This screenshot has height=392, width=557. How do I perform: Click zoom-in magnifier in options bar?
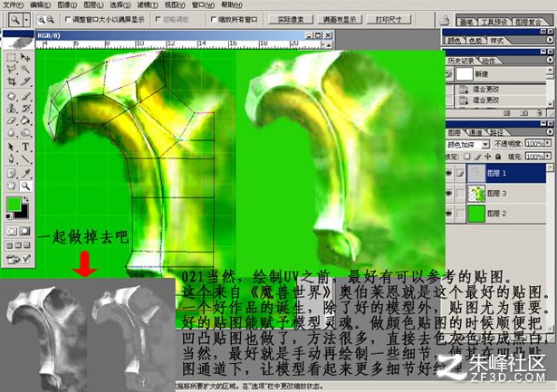(x=42, y=20)
